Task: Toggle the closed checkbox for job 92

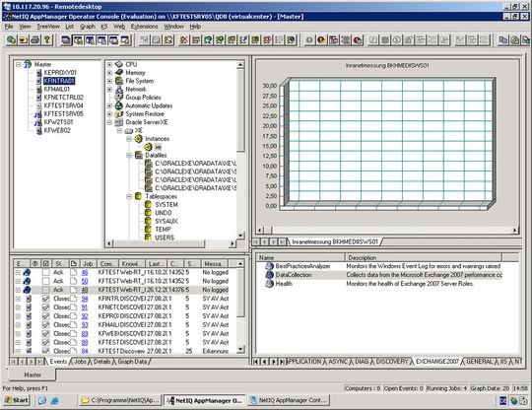Action: (x=45, y=316)
